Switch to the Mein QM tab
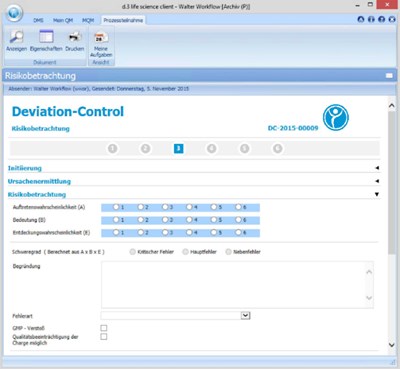 point(63,20)
